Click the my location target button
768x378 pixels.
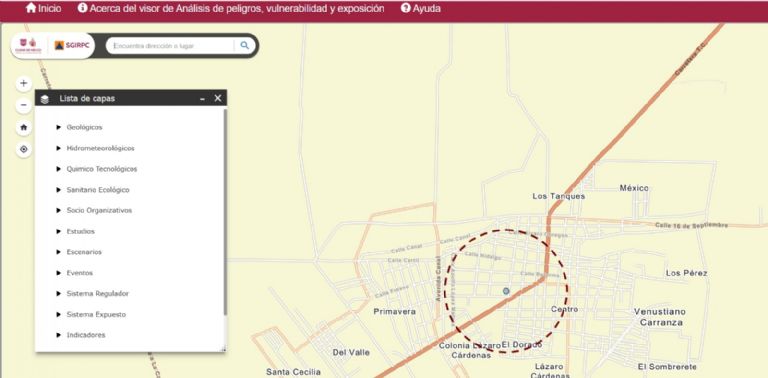coord(24,149)
